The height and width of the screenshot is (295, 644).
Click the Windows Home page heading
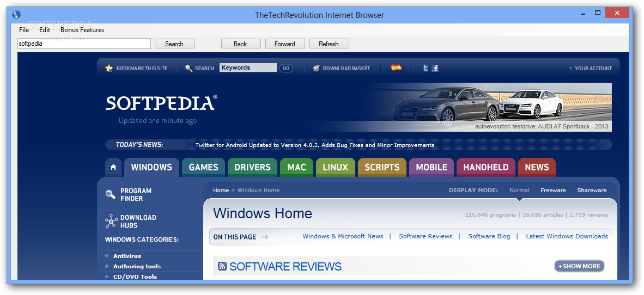pyautogui.click(x=263, y=213)
